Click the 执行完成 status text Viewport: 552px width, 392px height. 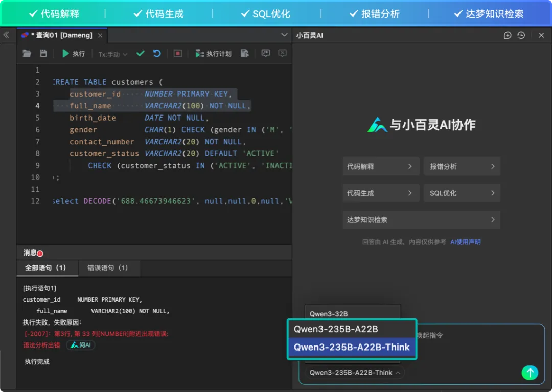coord(37,362)
